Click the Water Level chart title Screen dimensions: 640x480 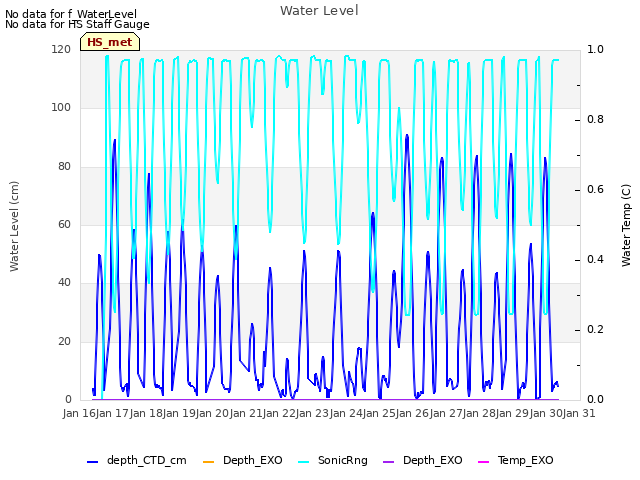coord(319,10)
